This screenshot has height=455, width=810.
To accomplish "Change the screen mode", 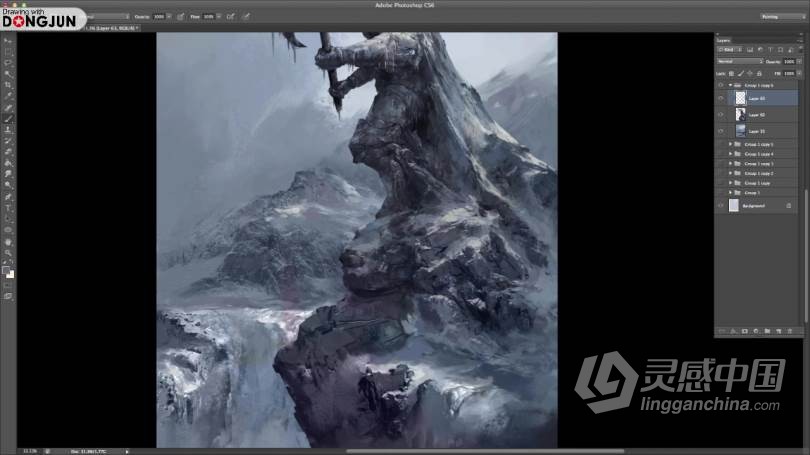I will (8, 296).
